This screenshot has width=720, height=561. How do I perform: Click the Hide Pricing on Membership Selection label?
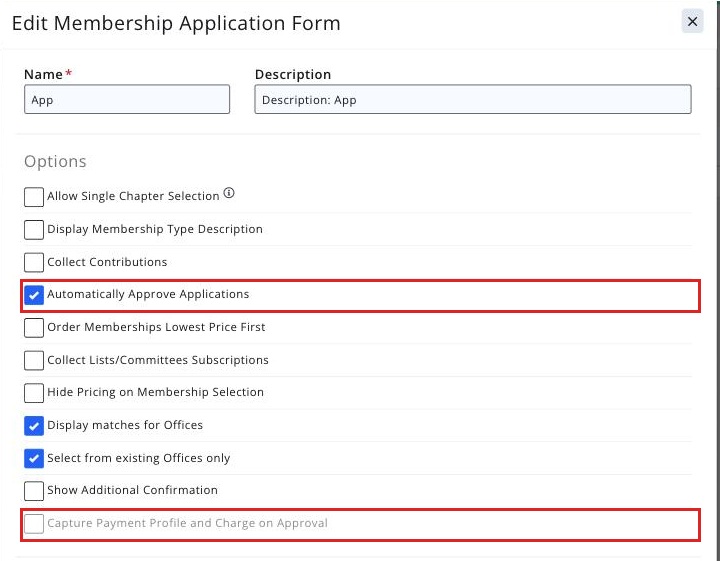(x=156, y=392)
